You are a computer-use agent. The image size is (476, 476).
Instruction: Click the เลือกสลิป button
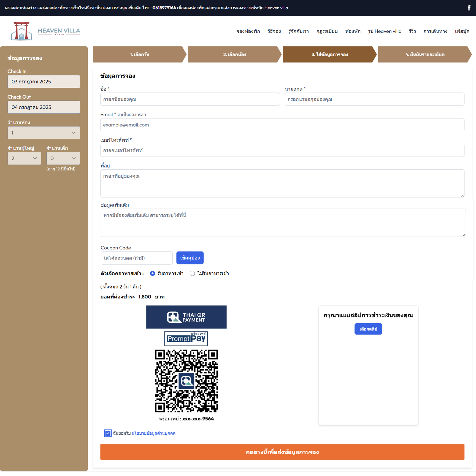[368, 329]
